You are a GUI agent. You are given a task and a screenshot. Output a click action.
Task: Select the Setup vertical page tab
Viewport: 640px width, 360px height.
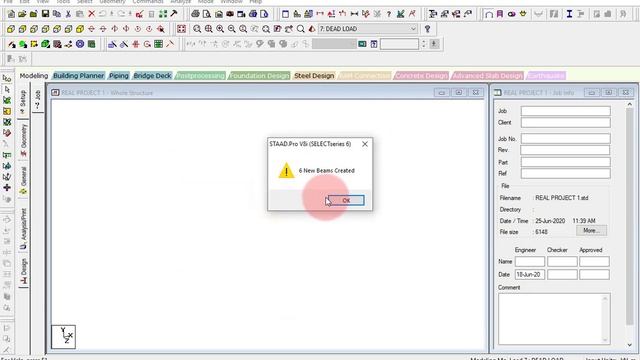pyautogui.click(x=23, y=102)
